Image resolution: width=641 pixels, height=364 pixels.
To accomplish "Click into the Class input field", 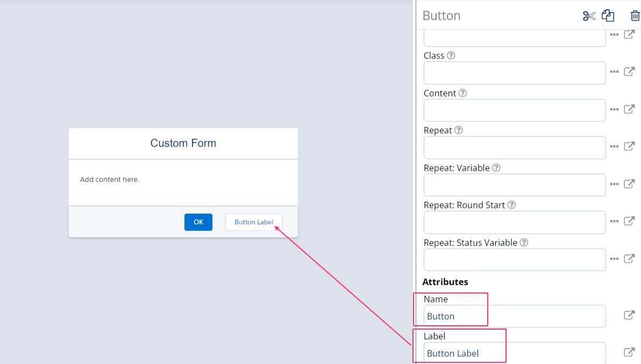I will tap(514, 73).
